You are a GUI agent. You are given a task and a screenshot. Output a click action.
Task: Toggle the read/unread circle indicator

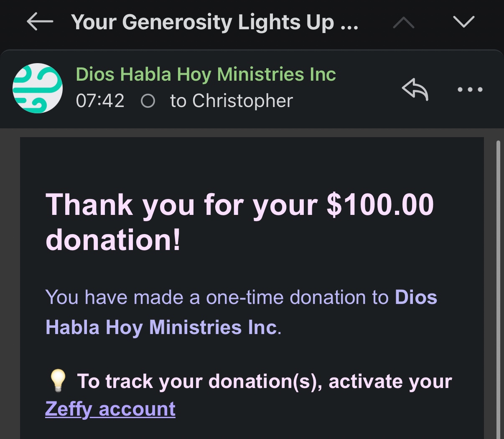coord(148,101)
